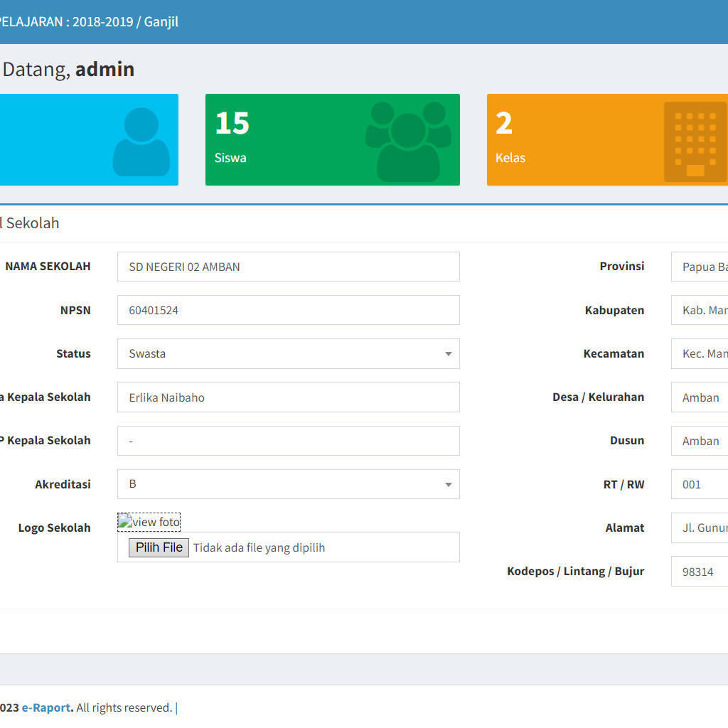Click the NPSN field with 60401524

[x=289, y=310]
